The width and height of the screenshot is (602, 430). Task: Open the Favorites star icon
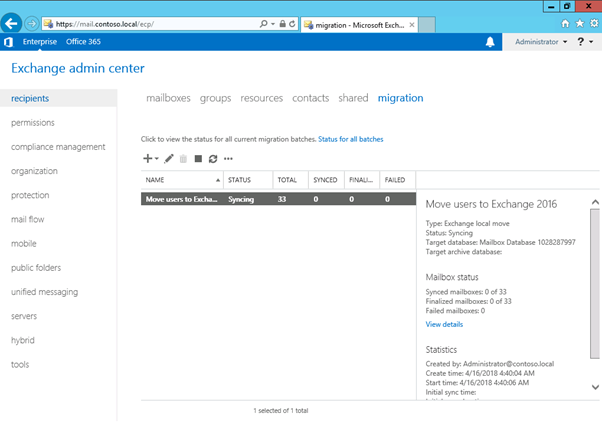580,23
